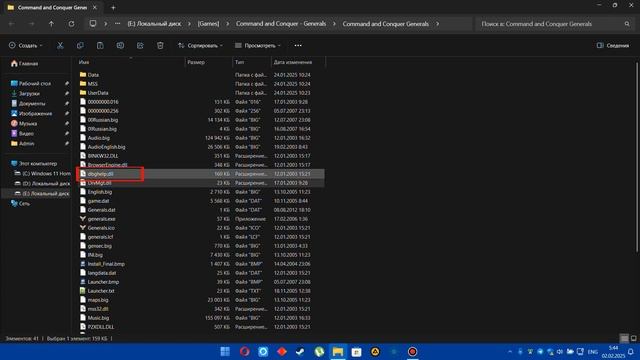640x360 pixels.
Task: Click the Cut scissors icon in toolbar
Action: [x=60, y=46]
